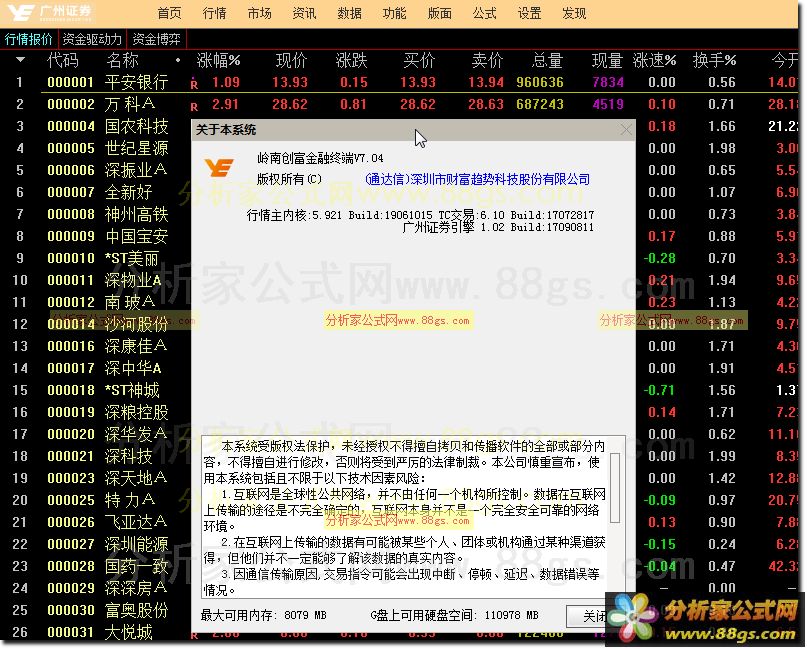The width and height of the screenshot is (807, 649).
Task: Sort by 涨跌 column header
Action: [x=352, y=61]
